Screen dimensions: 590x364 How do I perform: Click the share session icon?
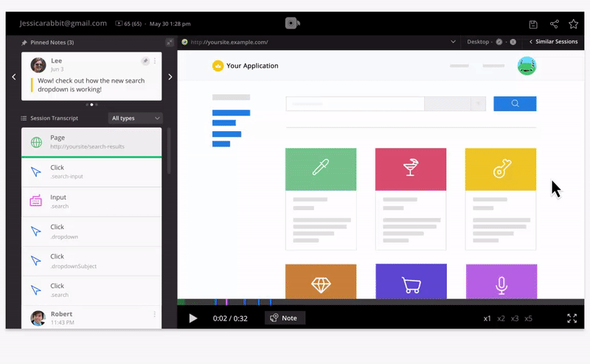[554, 24]
